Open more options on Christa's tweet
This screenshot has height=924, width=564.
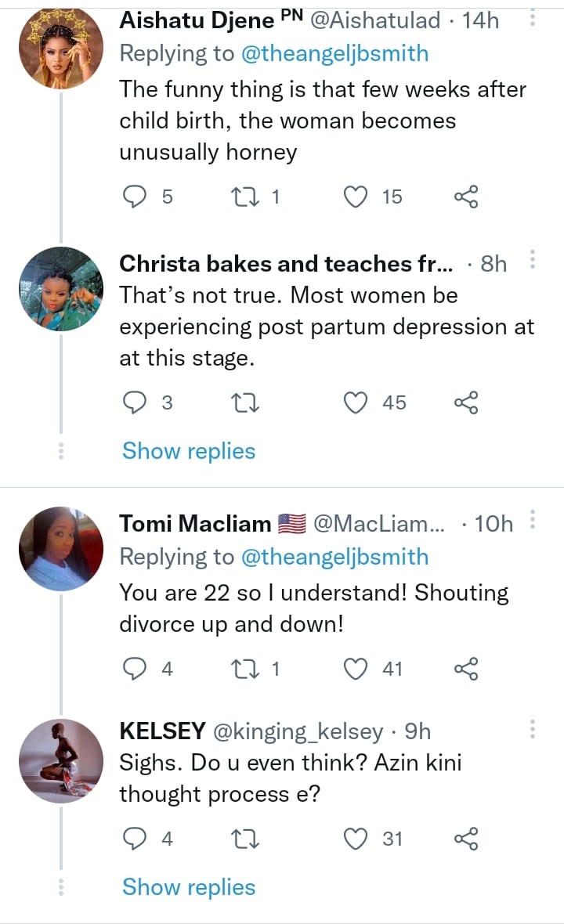(533, 259)
